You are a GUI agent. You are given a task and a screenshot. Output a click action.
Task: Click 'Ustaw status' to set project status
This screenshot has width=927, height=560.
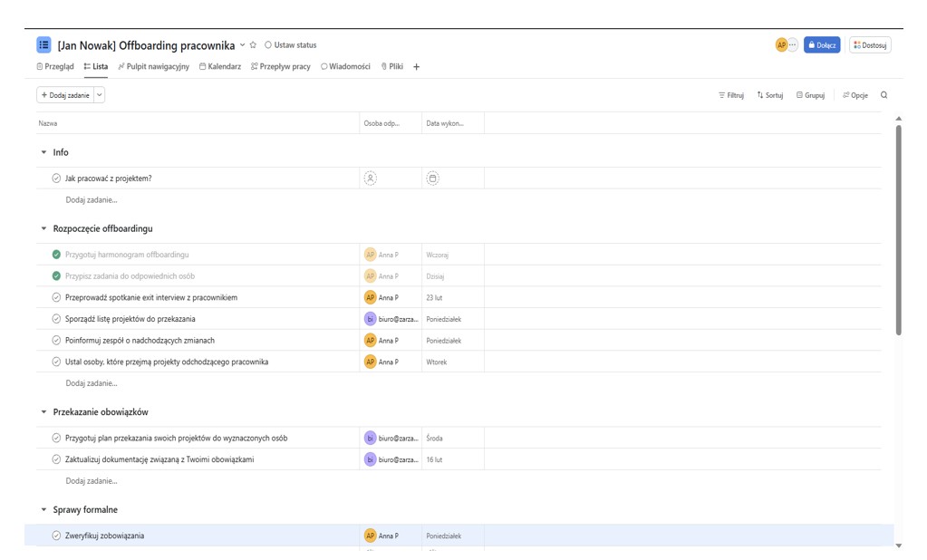(291, 45)
